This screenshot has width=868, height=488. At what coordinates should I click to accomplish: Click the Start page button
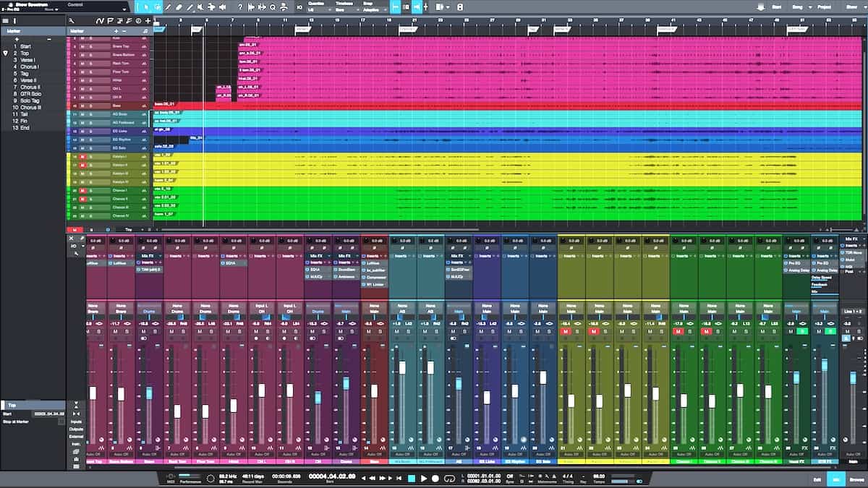(x=777, y=7)
